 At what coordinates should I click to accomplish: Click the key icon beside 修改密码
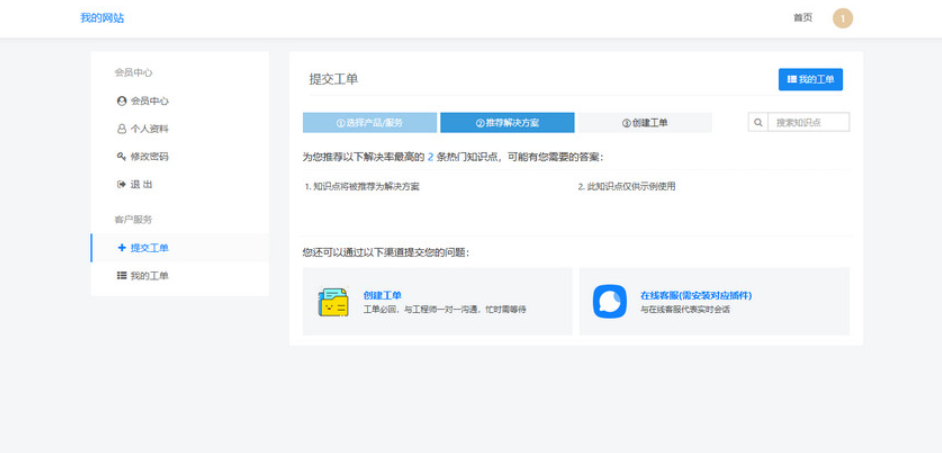[122, 157]
